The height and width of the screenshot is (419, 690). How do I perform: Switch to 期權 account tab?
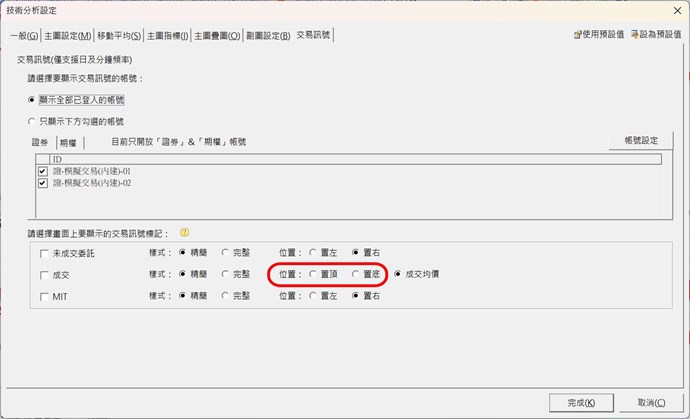point(68,143)
